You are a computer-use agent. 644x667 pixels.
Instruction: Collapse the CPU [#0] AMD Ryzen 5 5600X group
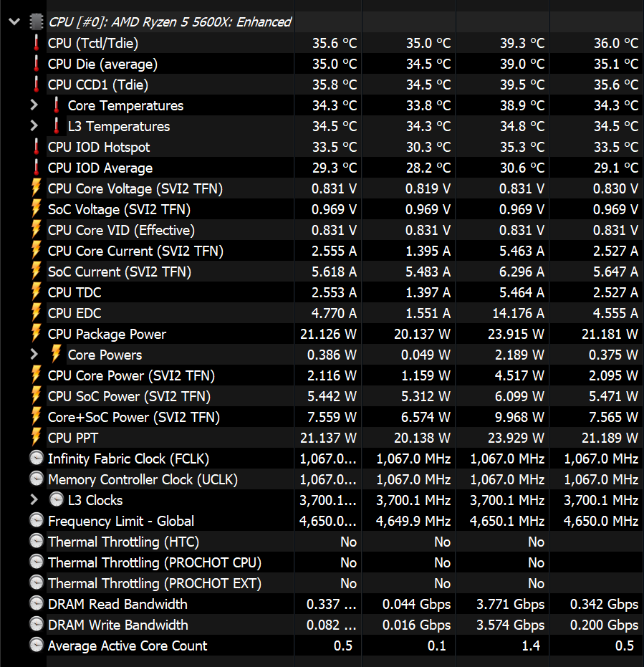point(14,21)
